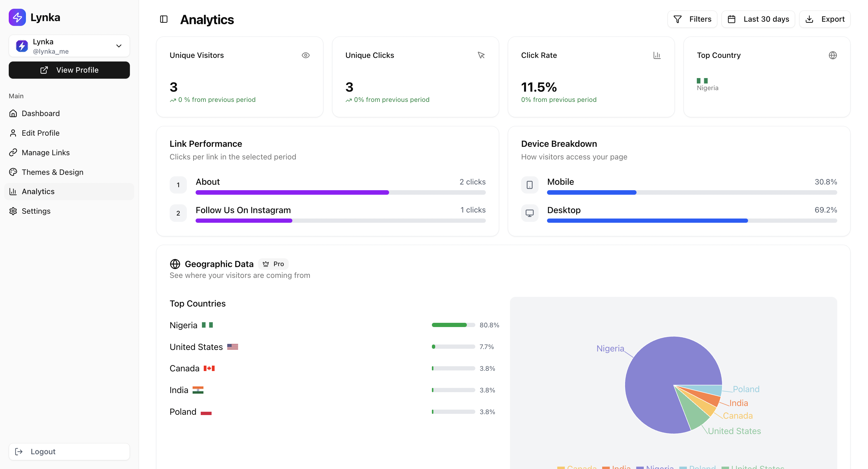The image size is (868, 469).
Task: Click the View Profile button
Action: [69, 70]
